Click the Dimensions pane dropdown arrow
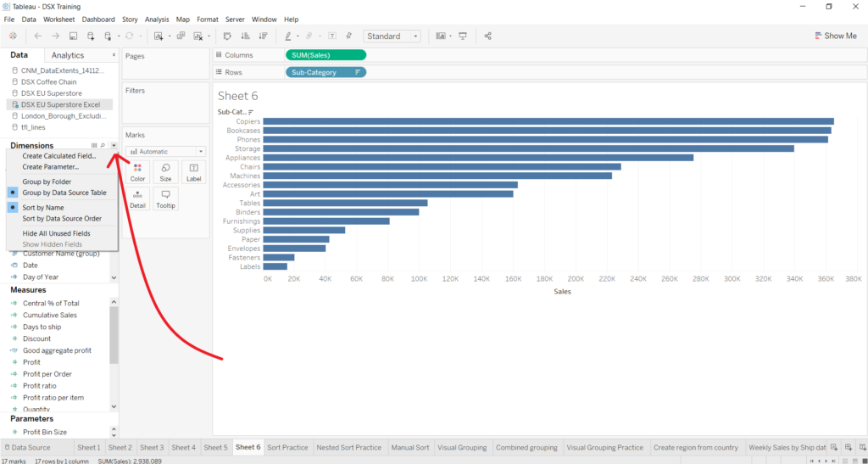This screenshot has height=464, width=868. tap(114, 146)
